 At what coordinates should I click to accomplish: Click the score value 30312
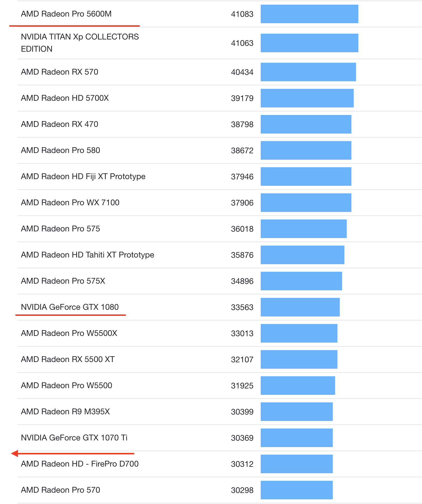pyautogui.click(x=242, y=464)
